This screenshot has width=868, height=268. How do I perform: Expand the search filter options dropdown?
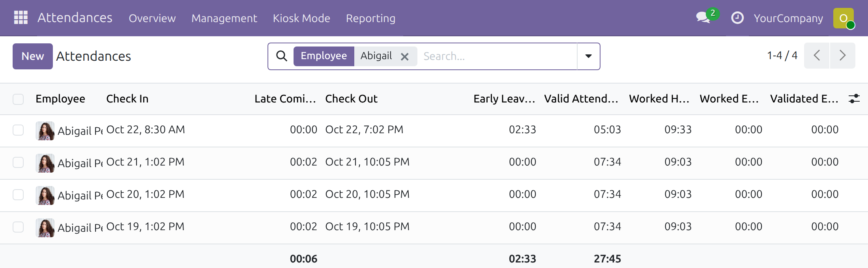click(588, 56)
